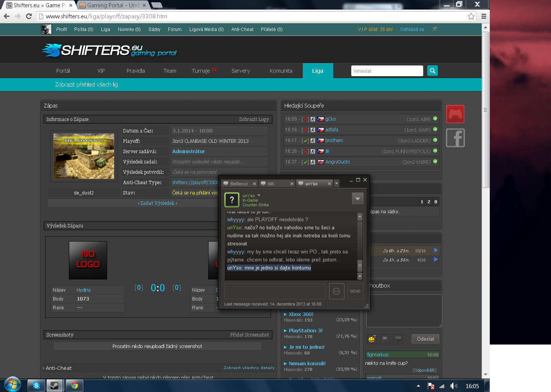Screen dimensions: 551x392
Task: Open Anti-Cheat in the top bar
Action: click(242, 29)
